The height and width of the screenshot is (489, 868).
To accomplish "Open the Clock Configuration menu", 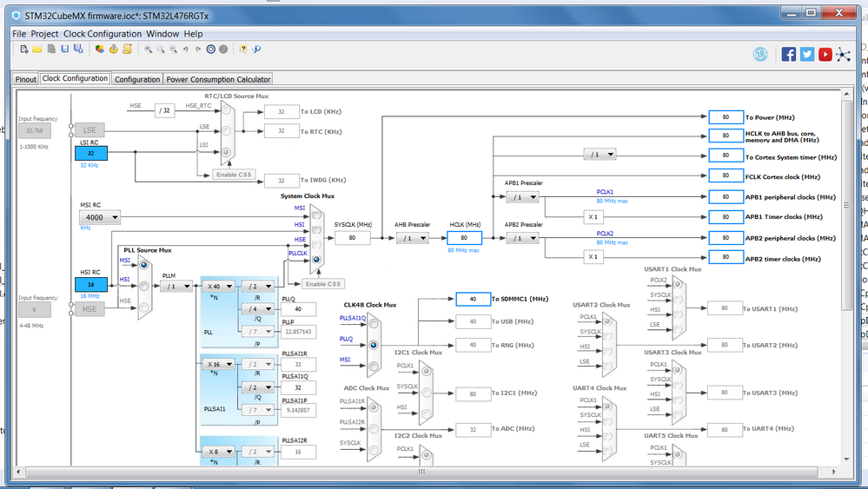I will (103, 34).
